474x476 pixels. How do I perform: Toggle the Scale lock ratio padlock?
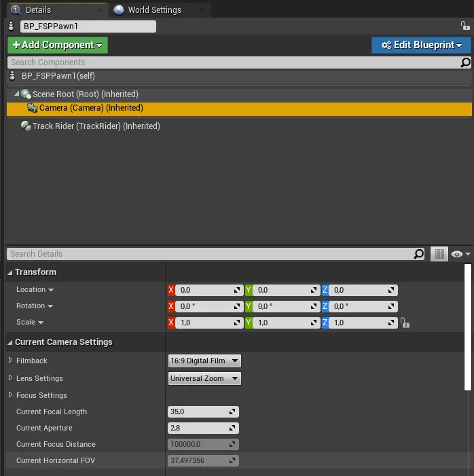(x=405, y=323)
